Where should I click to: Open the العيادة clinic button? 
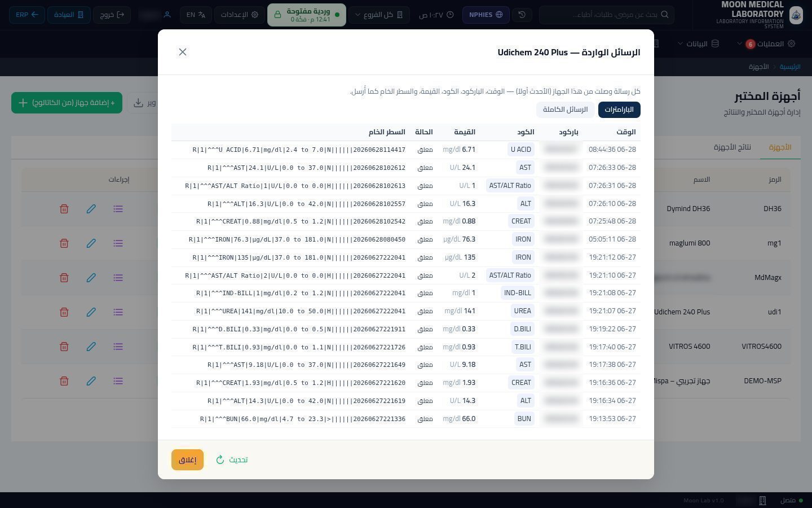[69, 15]
